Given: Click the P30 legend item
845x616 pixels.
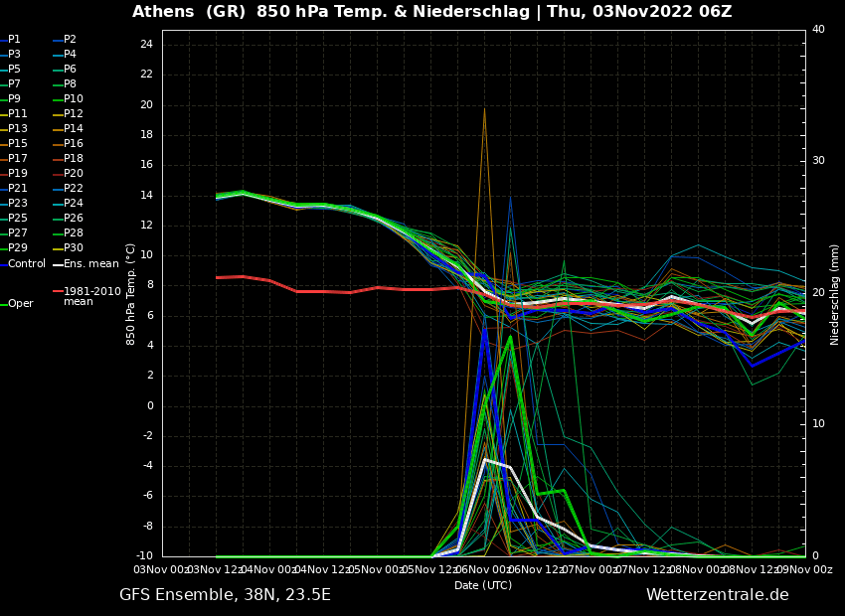Looking at the screenshot, I should [73, 248].
